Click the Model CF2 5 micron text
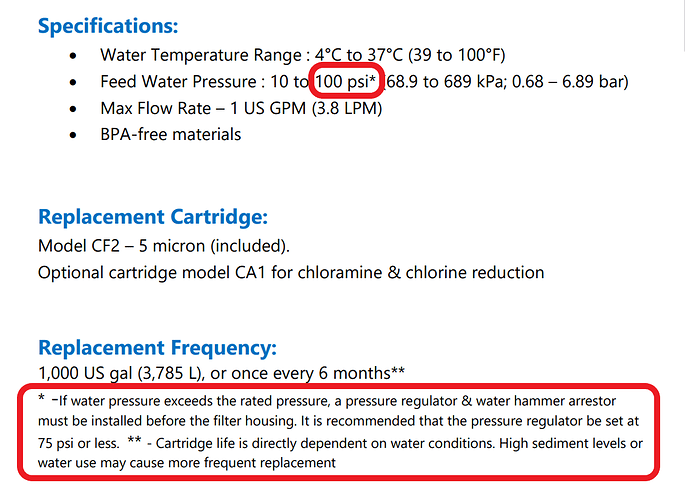Viewport: 685px width, 500px height. [164, 246]
